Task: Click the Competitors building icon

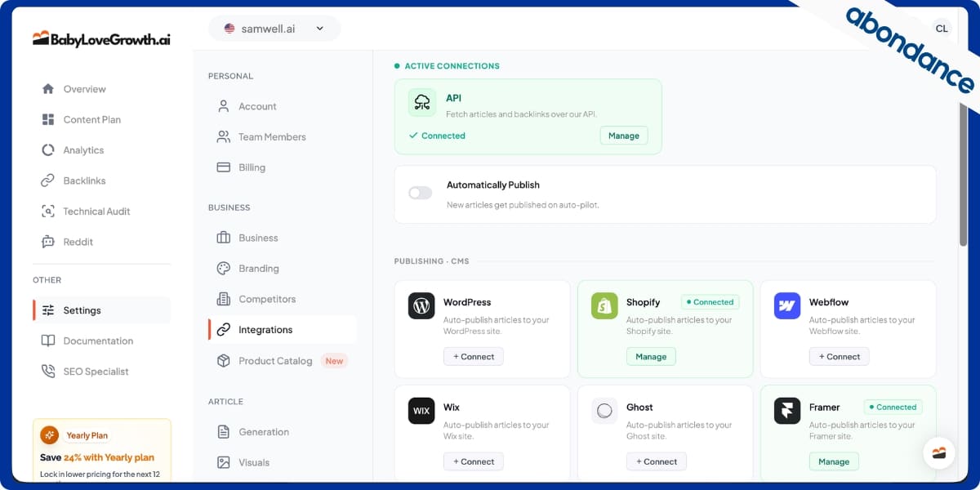Action: point(223,299)
